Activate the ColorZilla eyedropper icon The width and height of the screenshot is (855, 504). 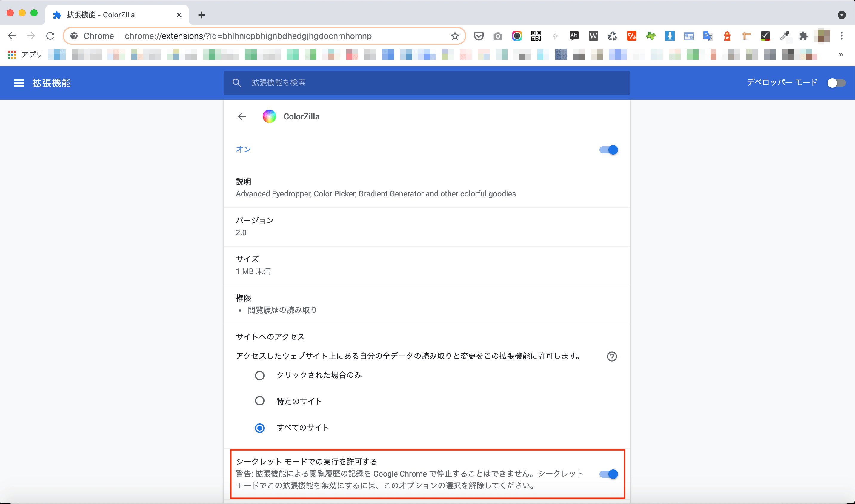coord(784,36)
